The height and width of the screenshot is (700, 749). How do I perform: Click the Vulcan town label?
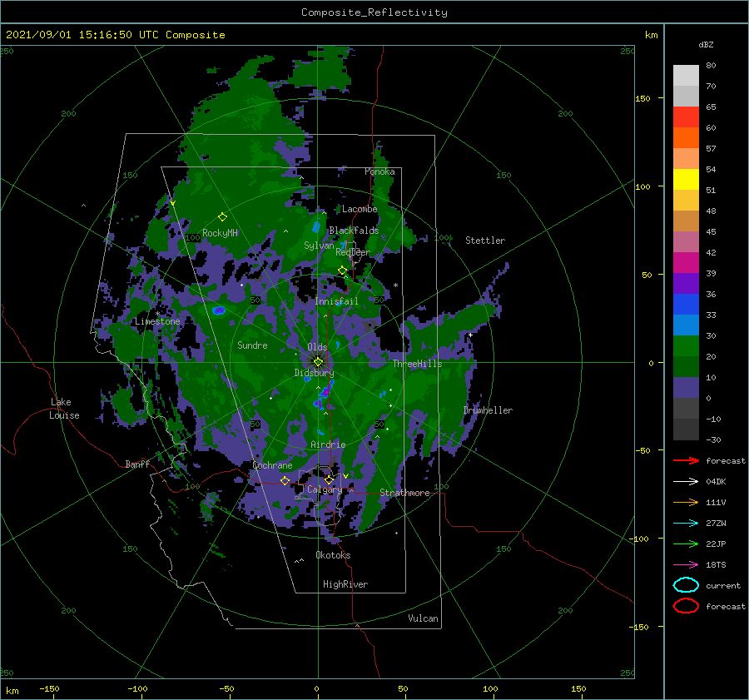coord(423,618)
